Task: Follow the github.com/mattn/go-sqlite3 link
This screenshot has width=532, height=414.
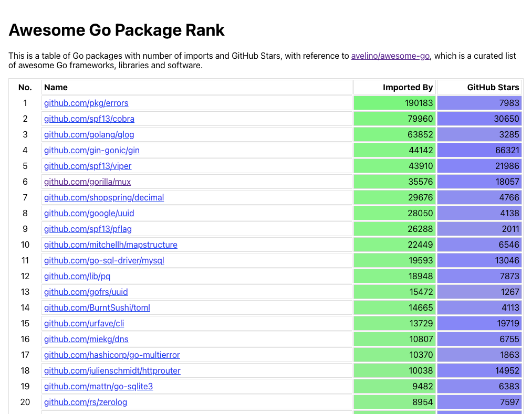Action: tap(99, 386)
